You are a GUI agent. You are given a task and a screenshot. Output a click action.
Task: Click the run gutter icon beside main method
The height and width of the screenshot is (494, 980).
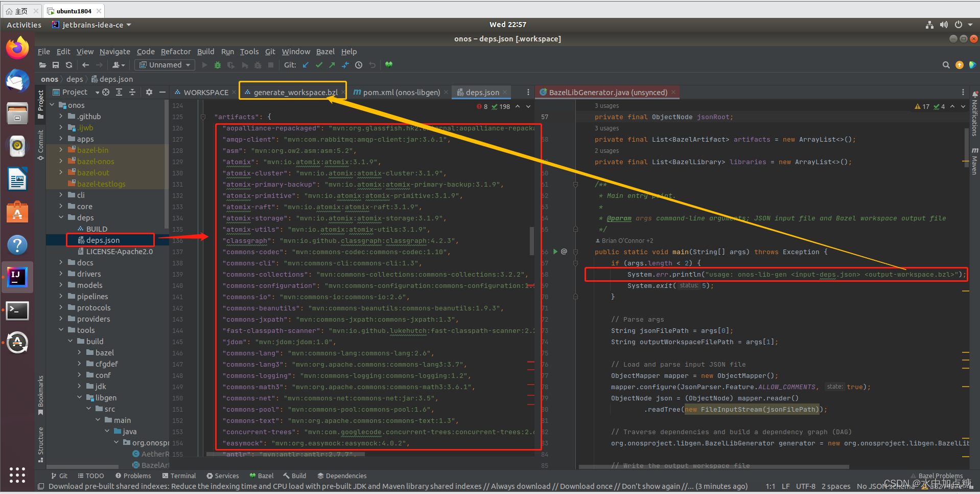coord(555,252)
